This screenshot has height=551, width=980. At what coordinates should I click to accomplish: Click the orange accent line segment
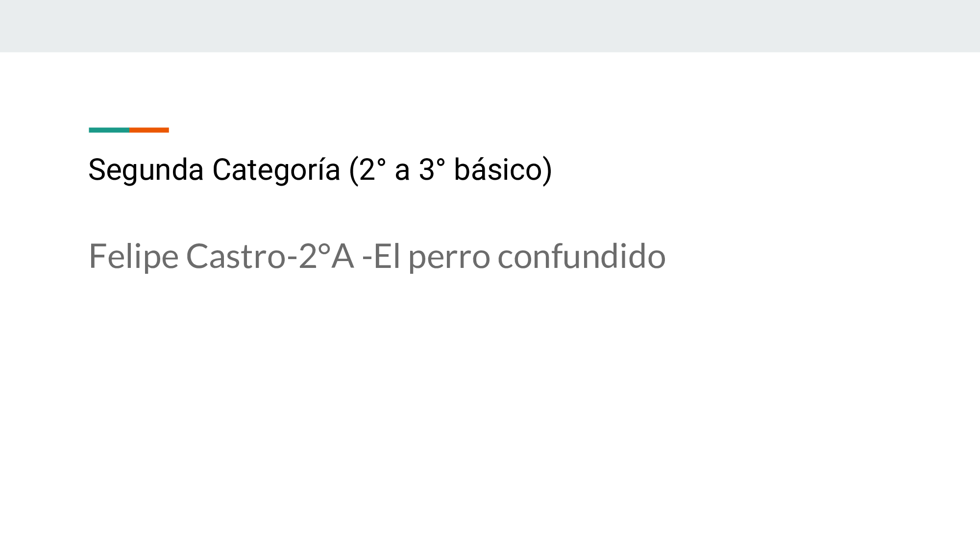point(149,130)
